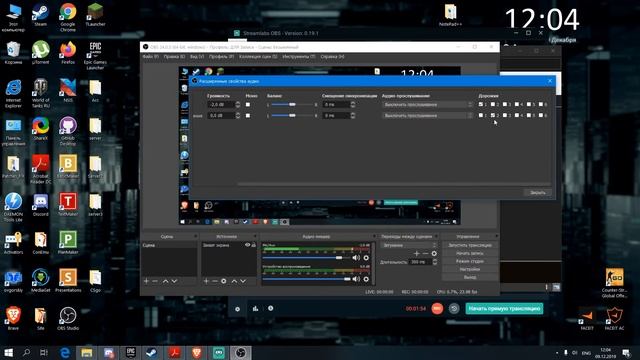Open the Discord desktop shortcut
This screenshot has width=640, height=360.
(40, 205)
